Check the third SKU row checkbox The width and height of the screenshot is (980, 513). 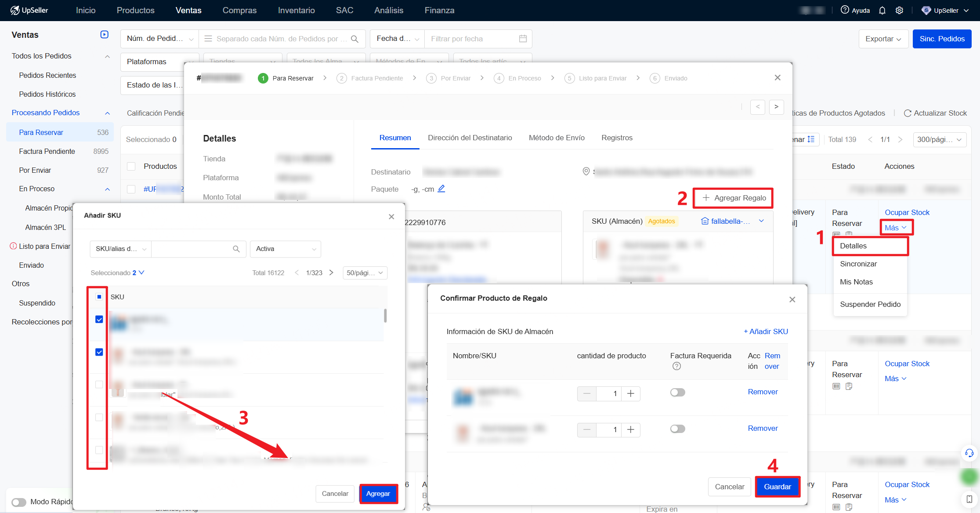pos(99,385)
